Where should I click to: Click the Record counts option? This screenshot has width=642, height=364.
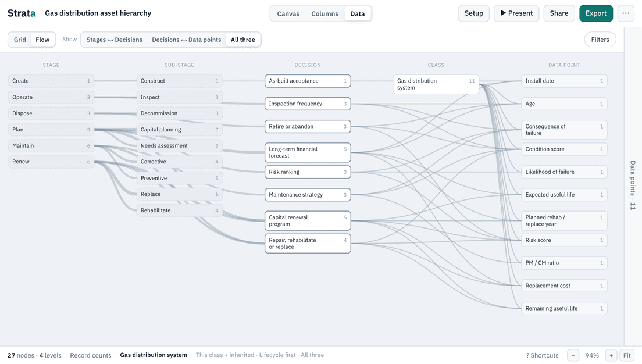coord(91,355)
